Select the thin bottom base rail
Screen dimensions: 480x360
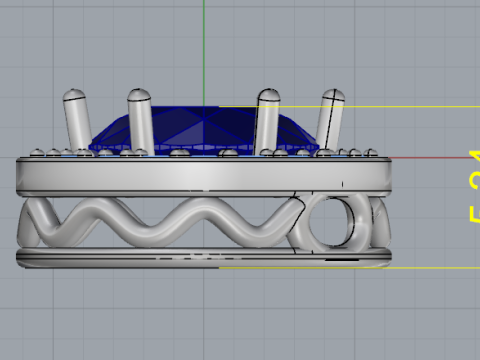203,258
